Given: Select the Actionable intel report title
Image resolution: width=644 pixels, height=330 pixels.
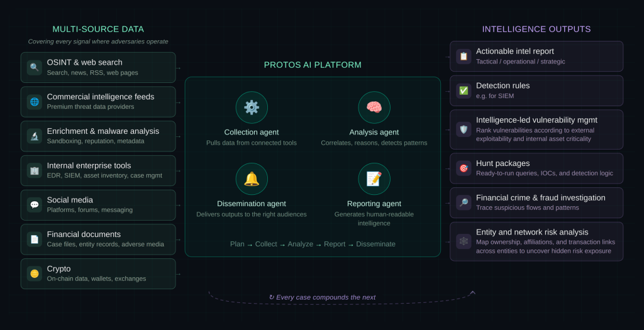Looking at the screenshot, I should pos(515,52).
